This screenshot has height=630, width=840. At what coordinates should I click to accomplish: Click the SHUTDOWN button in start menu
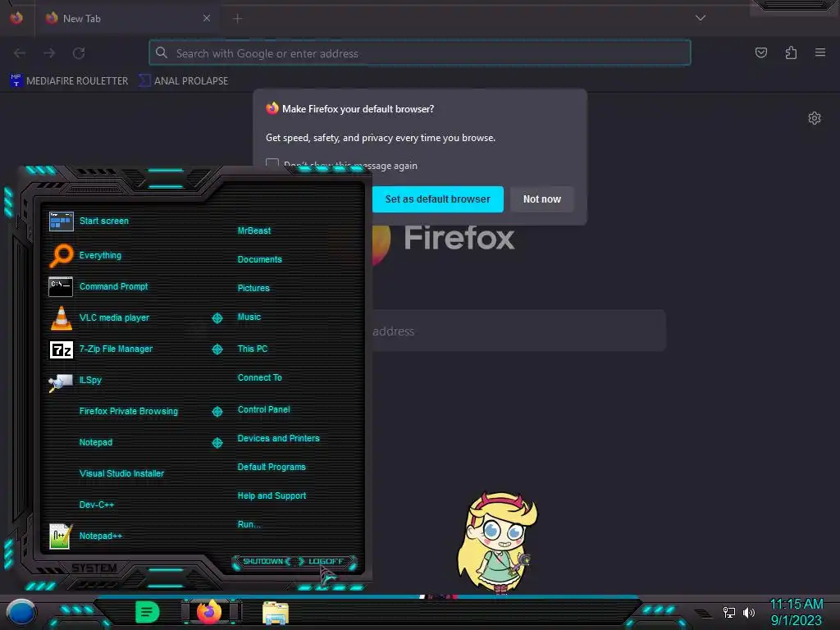click(x=262, y=561)
